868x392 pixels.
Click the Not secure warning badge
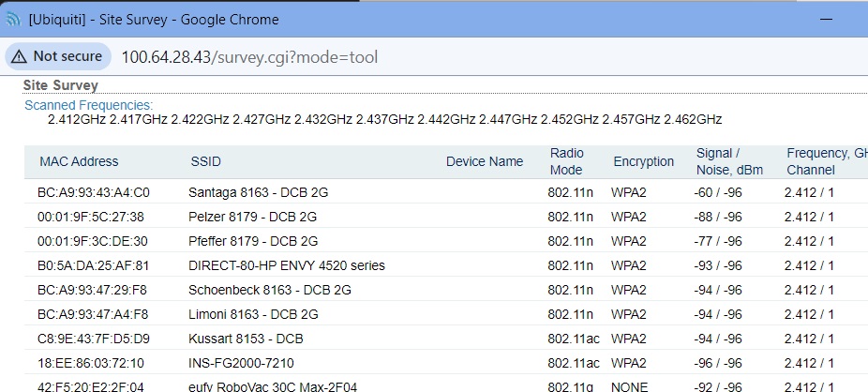(x=58, y=56)
